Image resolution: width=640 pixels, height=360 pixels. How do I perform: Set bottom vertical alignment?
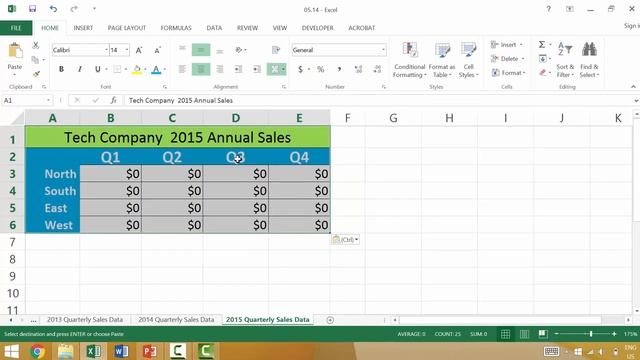point(220,51)
